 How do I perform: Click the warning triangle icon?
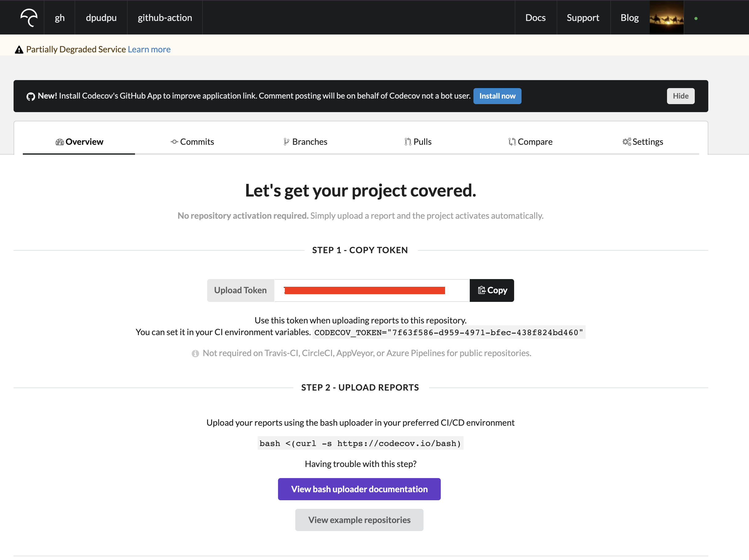[19, 50]
